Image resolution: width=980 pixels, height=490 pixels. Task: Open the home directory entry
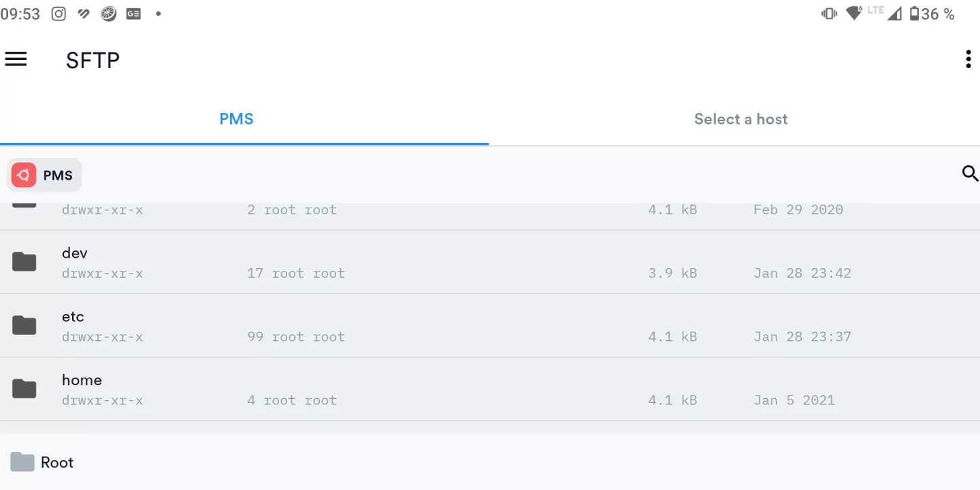(272, 389)
